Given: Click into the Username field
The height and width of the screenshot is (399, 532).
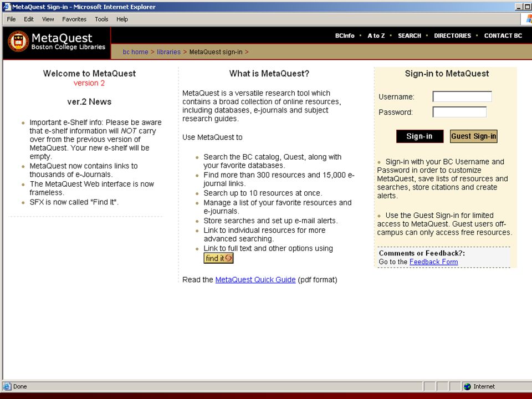Looking at the screenshot, I should point(462,96).
